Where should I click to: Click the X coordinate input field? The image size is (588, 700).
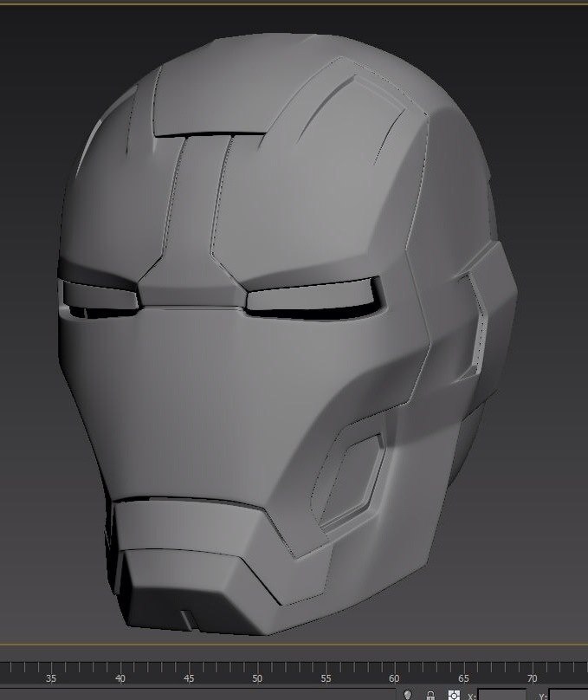tap(502, 695)
